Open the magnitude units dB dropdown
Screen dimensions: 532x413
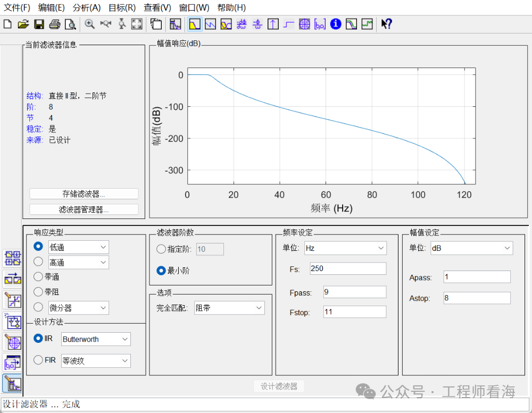[471, 248]
